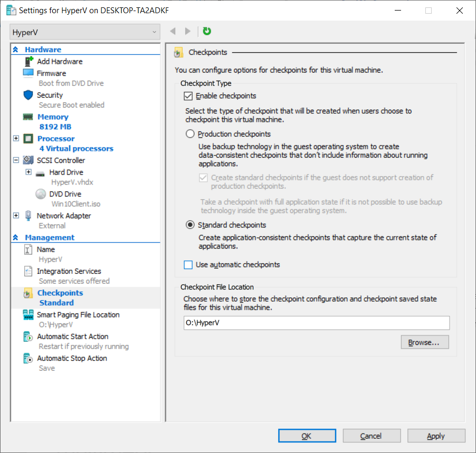Click the Add Hardware icon
Viewport: 476px width, 453px height.
click(x=28, y=62)
